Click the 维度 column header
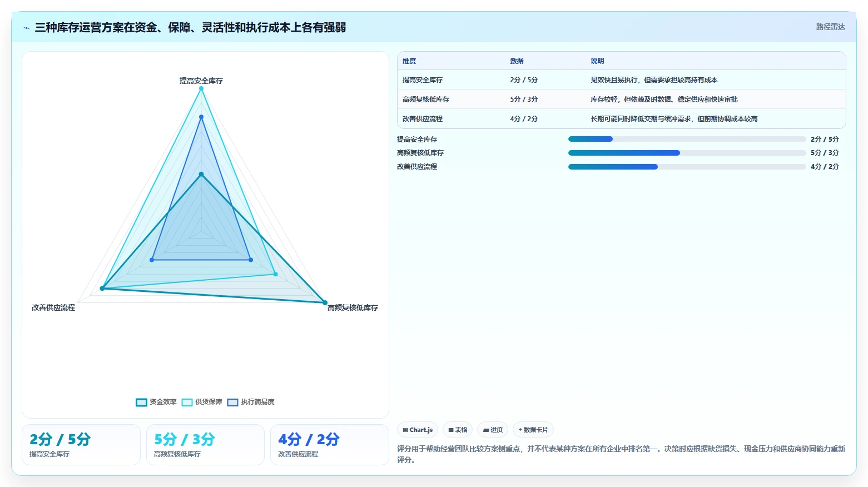 click(409, 61)
